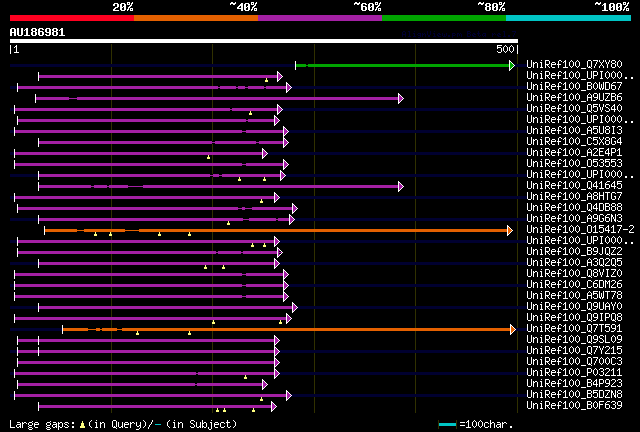The width and height of the screenshot is (640, 432).
Task: Click the yellow gap marker under B5DZN8 bar
Action: pos(262,399)
